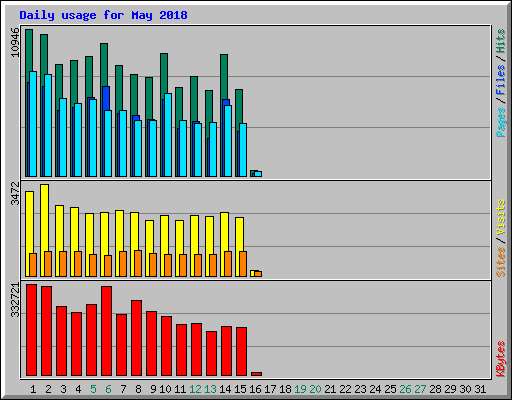512x400 pixels.
Task: Click day label 1 on the x-axis
Action: coord(33,389)
